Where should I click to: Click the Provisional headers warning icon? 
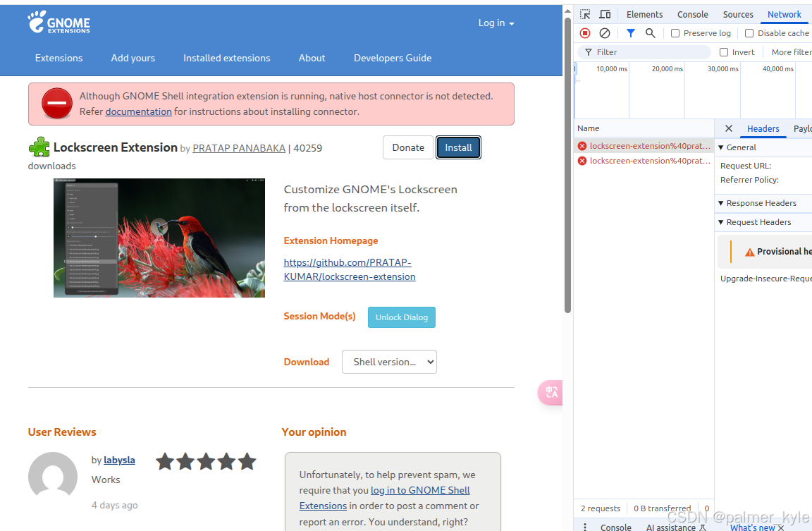pos(750,252)
